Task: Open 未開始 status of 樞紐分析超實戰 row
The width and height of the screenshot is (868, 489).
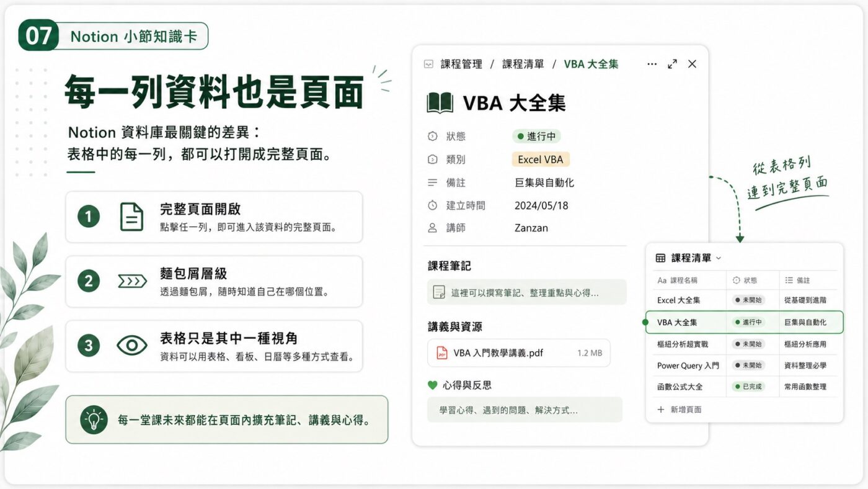Action: (x=748, y=344)
